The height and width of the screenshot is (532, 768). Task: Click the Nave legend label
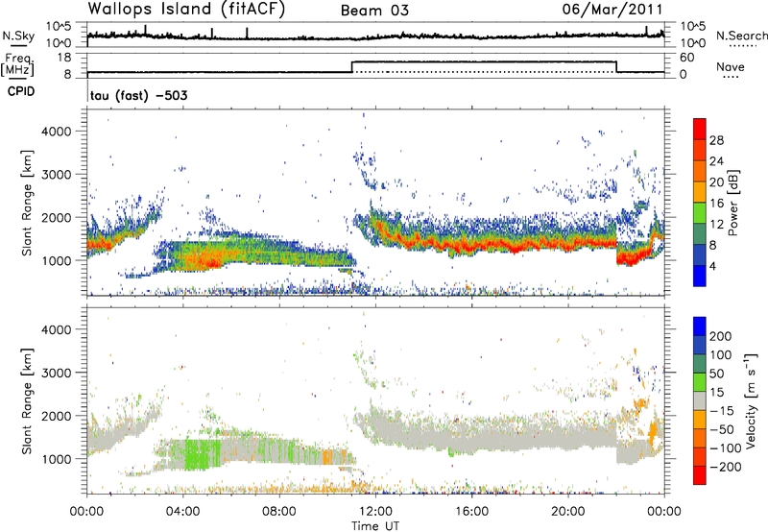pyautogui.click(x=731, y=67)
